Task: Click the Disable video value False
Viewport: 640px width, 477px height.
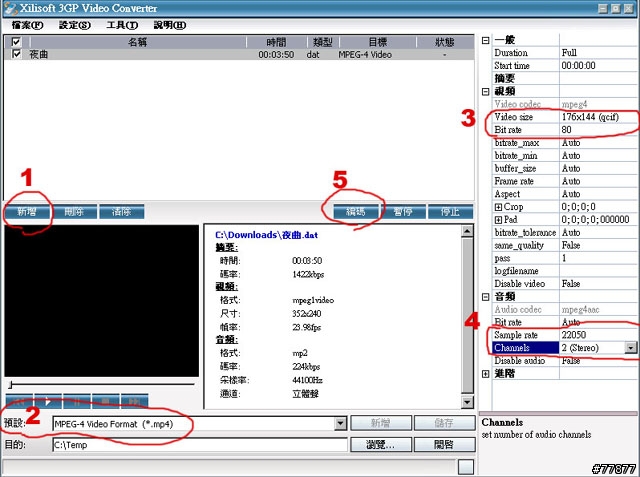Action: pyautogui.click(x=598, y=284)
